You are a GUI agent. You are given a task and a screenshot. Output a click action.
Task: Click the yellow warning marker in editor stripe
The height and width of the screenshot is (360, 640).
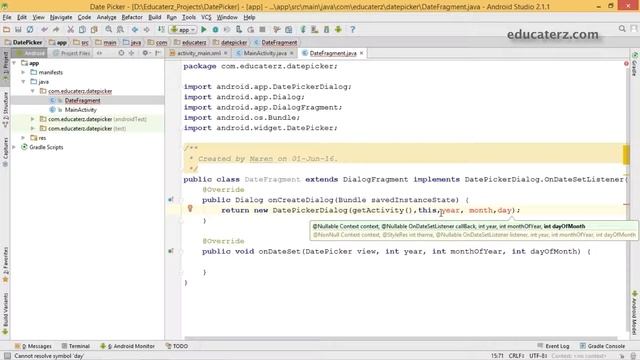(626, 155)
